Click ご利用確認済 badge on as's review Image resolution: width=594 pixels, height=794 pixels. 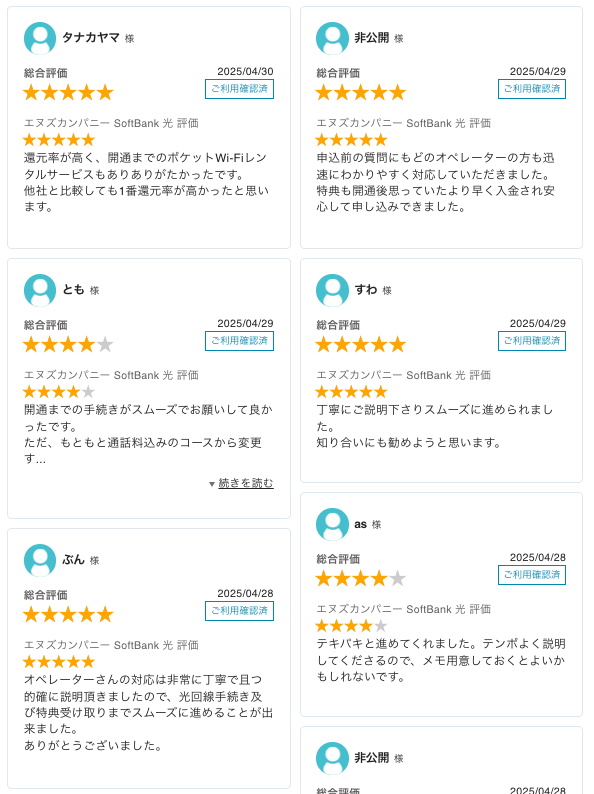coord(532,575)
